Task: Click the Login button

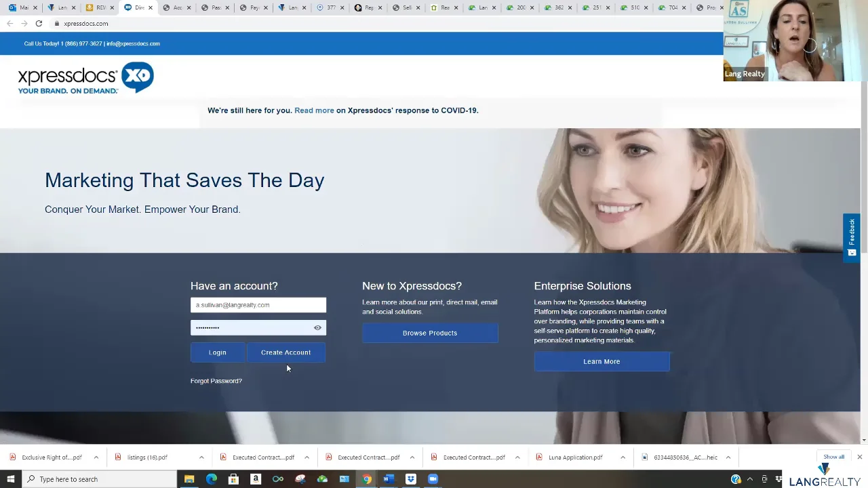Action: coord(217,352)
